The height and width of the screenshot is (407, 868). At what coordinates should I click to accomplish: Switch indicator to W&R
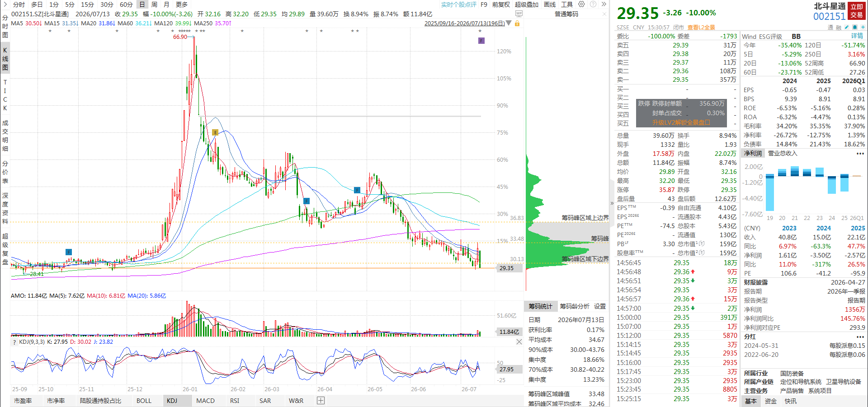pos(296,401)
